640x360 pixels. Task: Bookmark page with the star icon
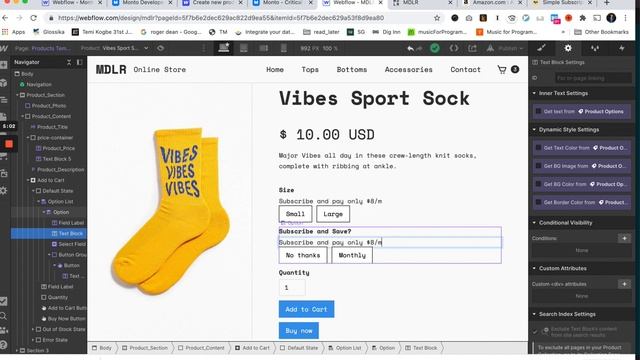tap(437, 18)
